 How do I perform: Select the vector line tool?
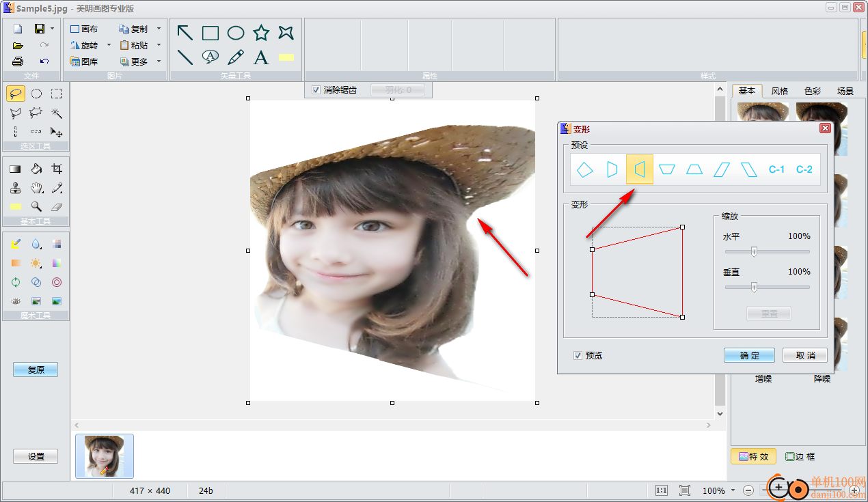pyautogui.click(x=185, y=57)
